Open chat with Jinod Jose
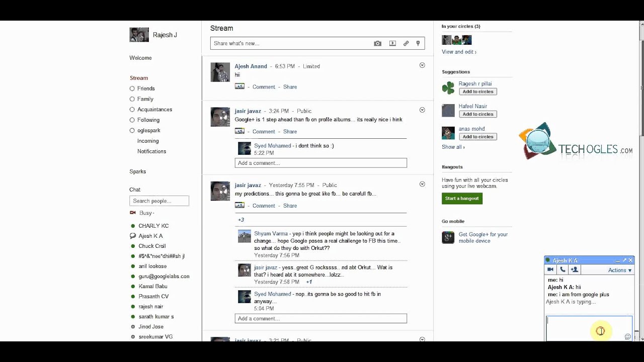The height and width of the screenshot is (362, 644). [151, 327]
